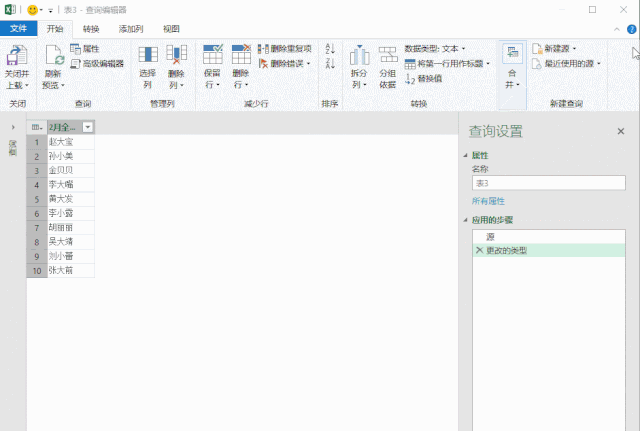Open the column header filter dropdown
This screenshot has width=640, height=431.
click(x=88, y=127)
